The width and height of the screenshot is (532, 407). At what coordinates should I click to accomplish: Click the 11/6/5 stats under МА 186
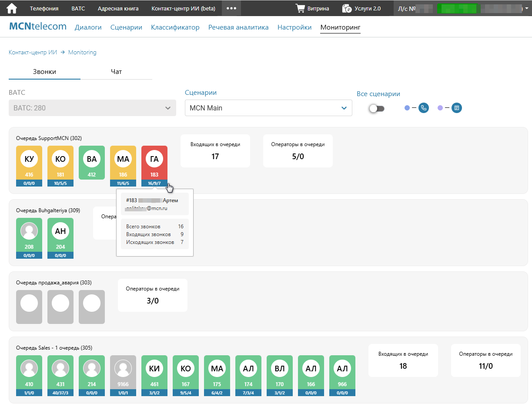pos(123,183)
